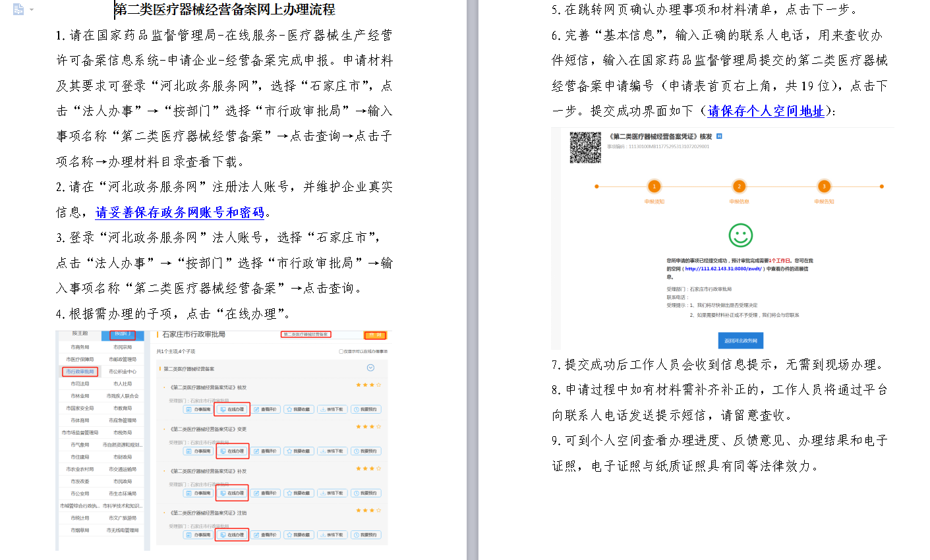Open the 请妥善保存政务网账号和密码 hyperlink

(x=180, y=212)
